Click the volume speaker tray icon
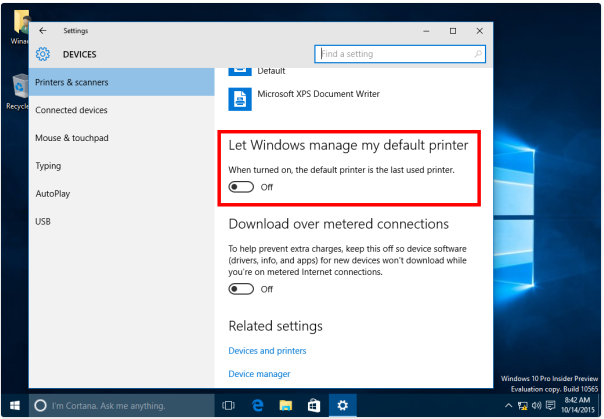604x419 pixels. 537,406
